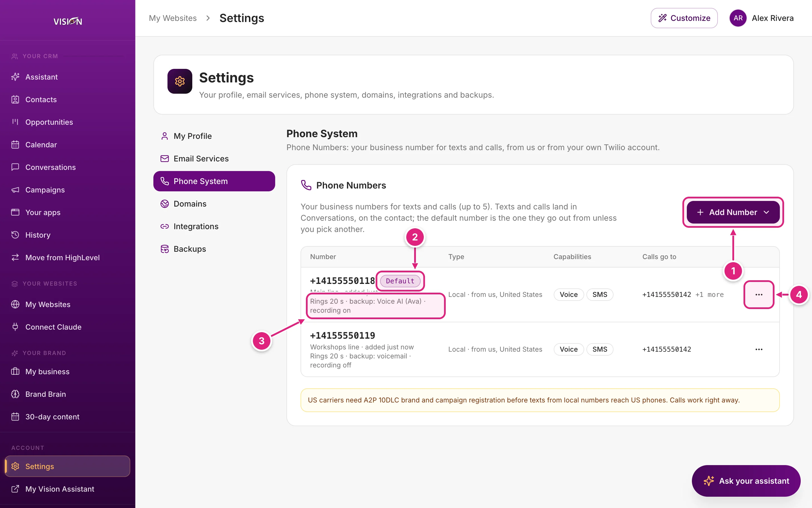Click the Calls go to column header
Viewport: 812px width, 508px height.
[x=659, y=257]
